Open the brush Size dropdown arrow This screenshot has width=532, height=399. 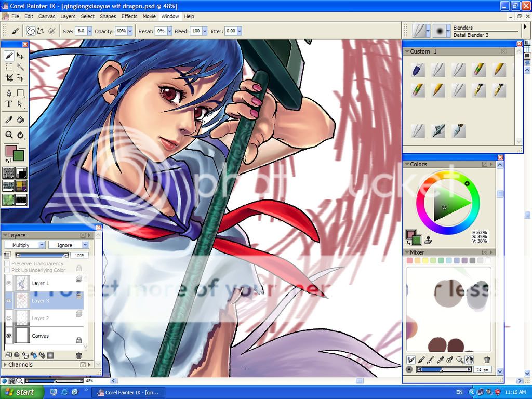[89, 31]
